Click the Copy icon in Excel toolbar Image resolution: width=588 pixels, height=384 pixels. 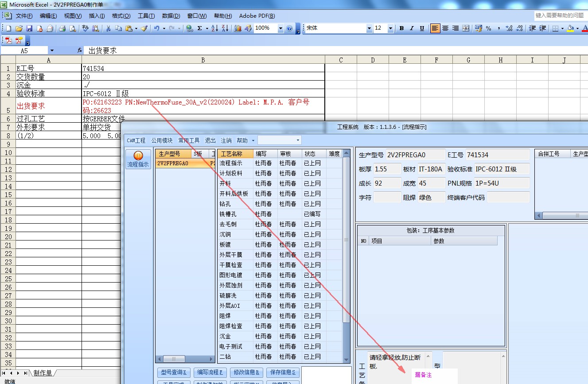(118, 28)
